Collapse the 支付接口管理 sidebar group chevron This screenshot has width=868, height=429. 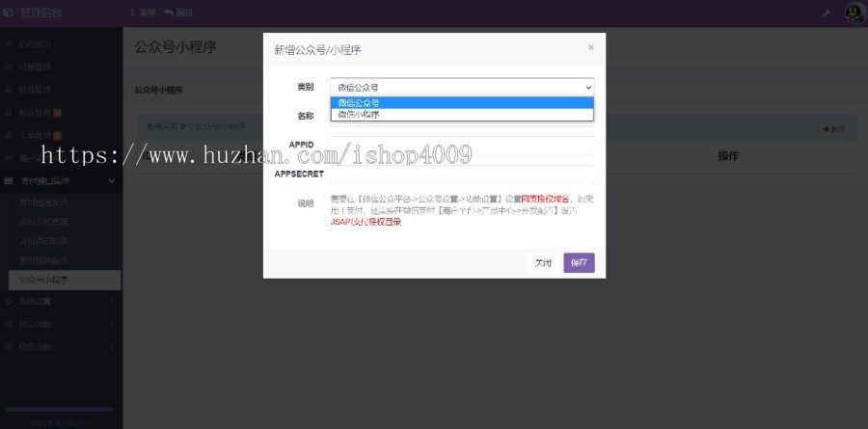(111, 181)
